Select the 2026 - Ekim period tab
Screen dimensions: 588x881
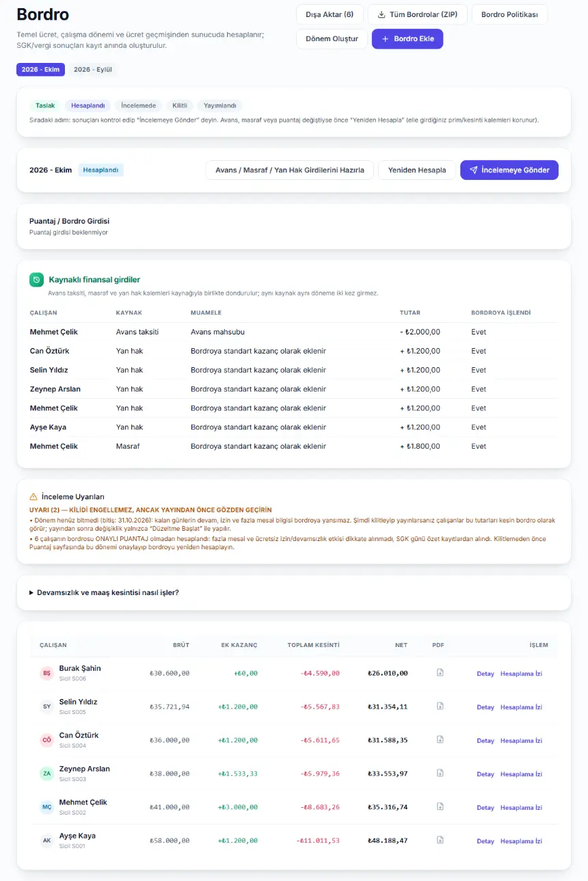point(40,70)
